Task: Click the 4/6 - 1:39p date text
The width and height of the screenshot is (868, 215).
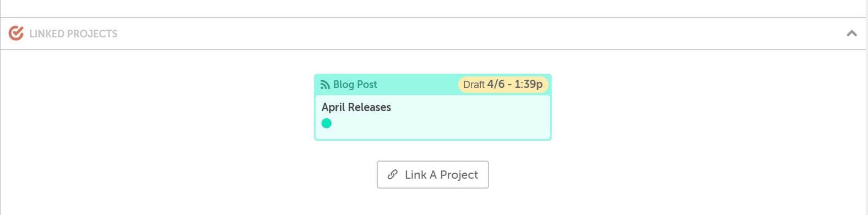Action: (x=515, y=84)
